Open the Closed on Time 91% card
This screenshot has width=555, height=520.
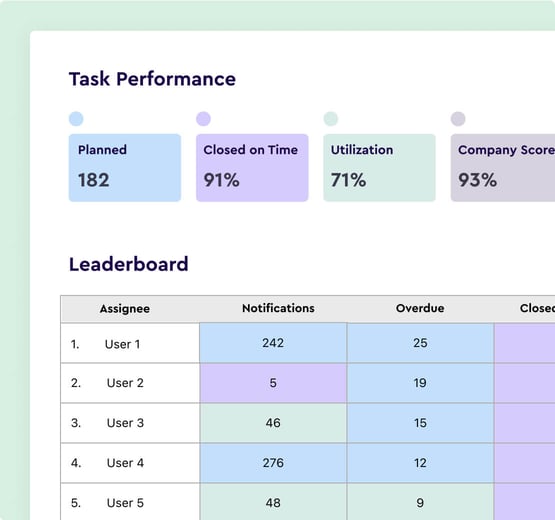(x=252, y=168)
